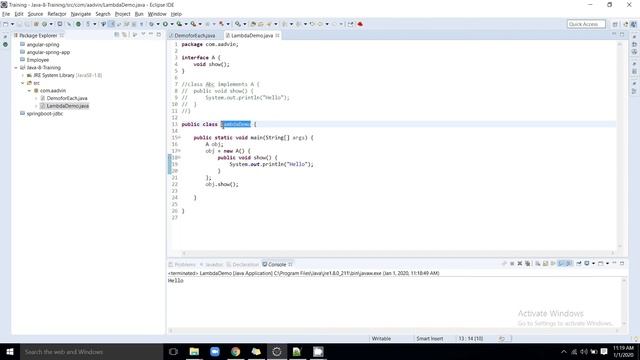Open Package Explorer View Menu dropdown

point(143,35)
